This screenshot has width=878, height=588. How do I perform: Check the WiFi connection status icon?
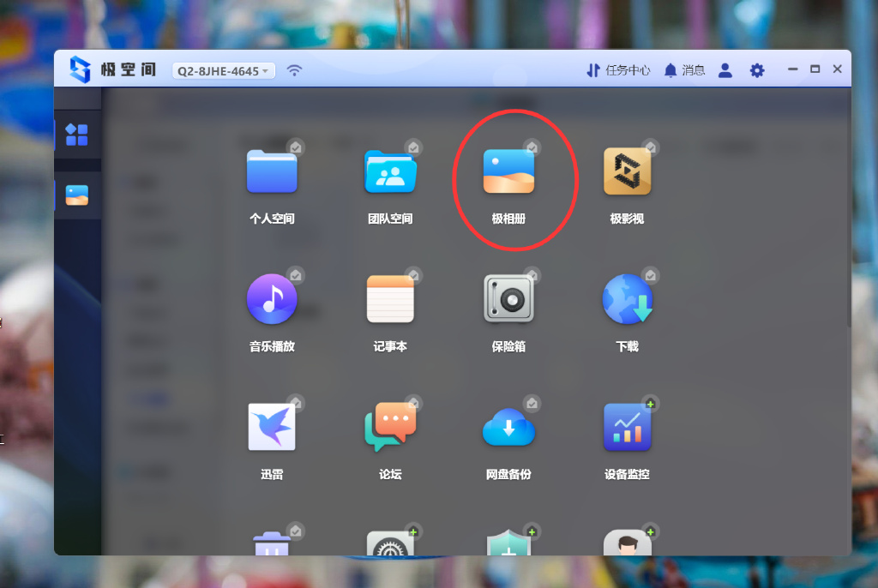(294, 70)
